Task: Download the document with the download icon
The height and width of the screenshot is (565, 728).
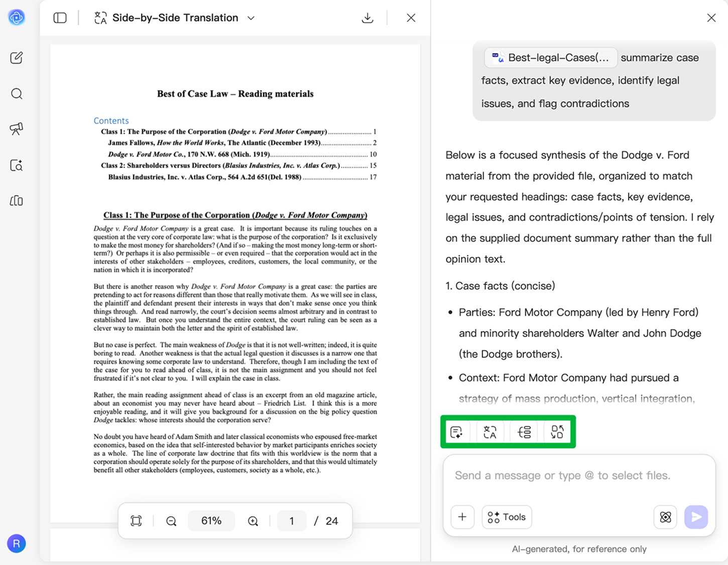Action: (368, 18)
